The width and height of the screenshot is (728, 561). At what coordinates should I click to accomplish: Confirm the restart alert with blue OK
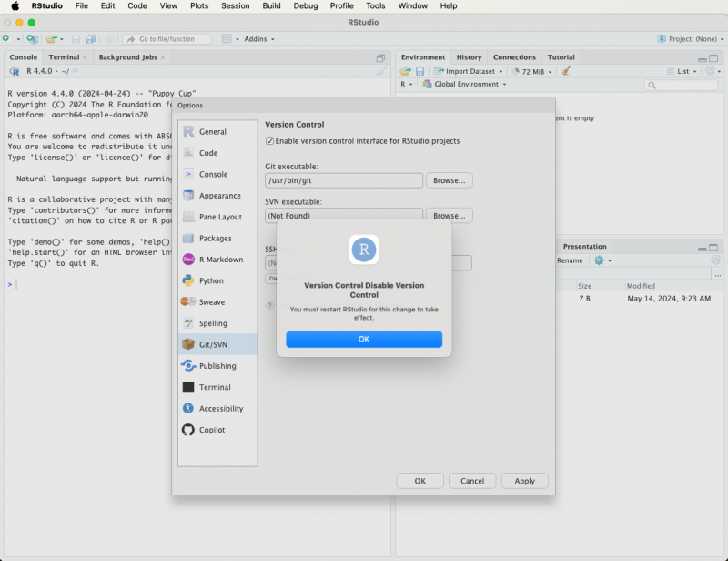click(x=363, y=340)
